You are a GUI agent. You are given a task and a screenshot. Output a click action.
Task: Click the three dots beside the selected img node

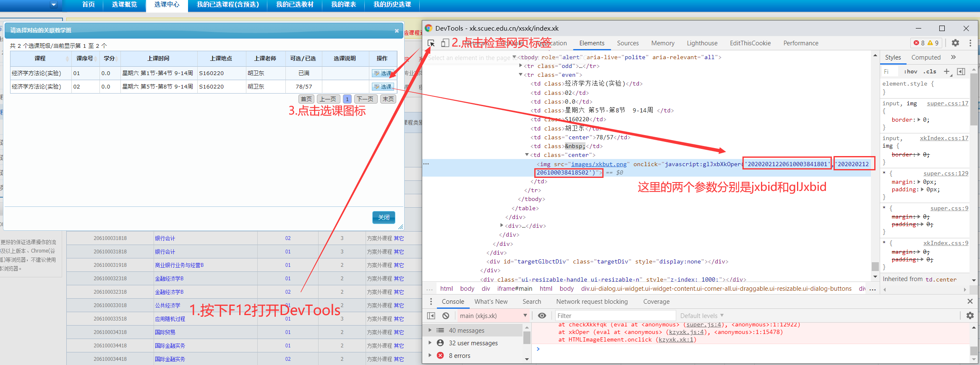[x=426, y=164]
